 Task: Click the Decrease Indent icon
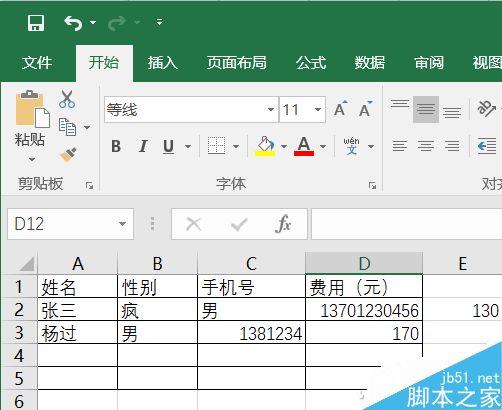pos(487,146)
